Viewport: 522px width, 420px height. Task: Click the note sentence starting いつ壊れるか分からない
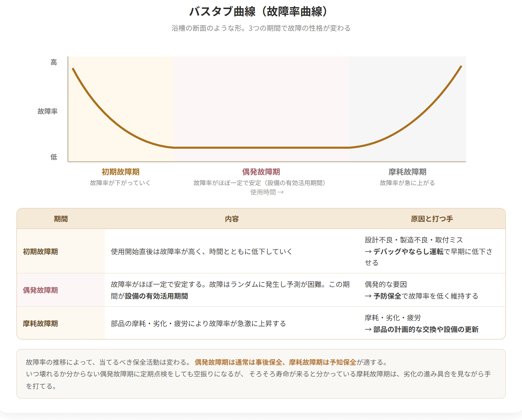(258, 380)
